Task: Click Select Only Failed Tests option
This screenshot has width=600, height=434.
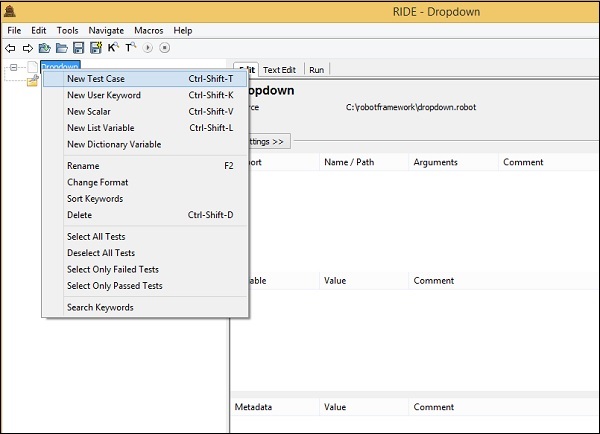Action: [x=113, y=269]
